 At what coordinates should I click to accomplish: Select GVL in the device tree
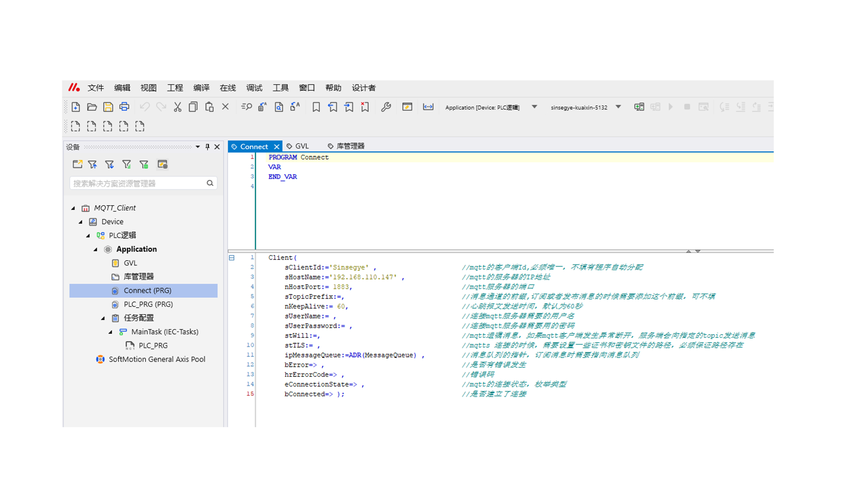click(131, 263)
